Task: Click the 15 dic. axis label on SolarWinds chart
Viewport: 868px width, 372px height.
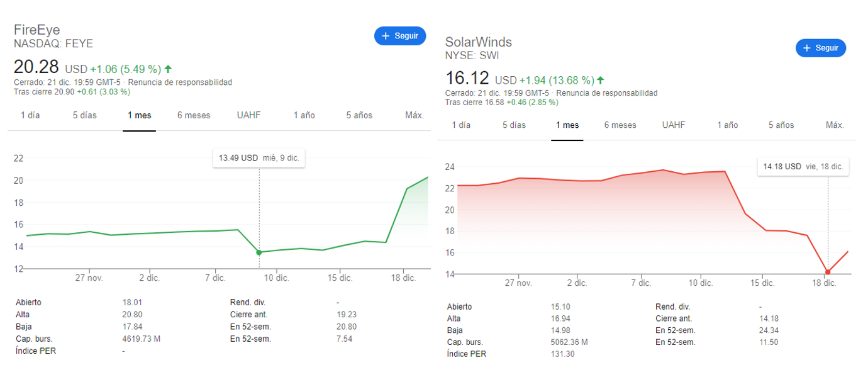Action: (x=762, y=283)
